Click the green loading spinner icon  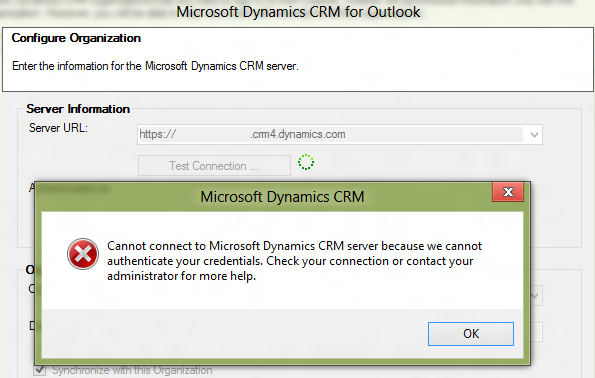[305, 162]
